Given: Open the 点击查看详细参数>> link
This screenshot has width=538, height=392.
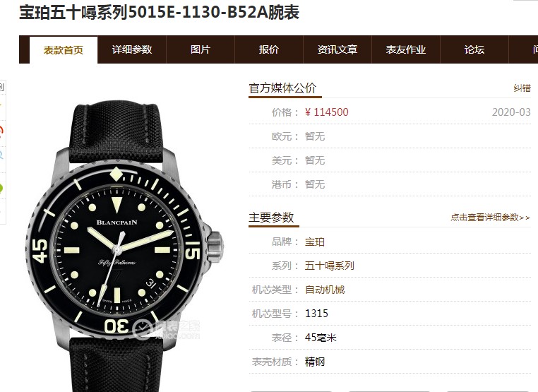Looking at the screenshot, I should [490, 218].
